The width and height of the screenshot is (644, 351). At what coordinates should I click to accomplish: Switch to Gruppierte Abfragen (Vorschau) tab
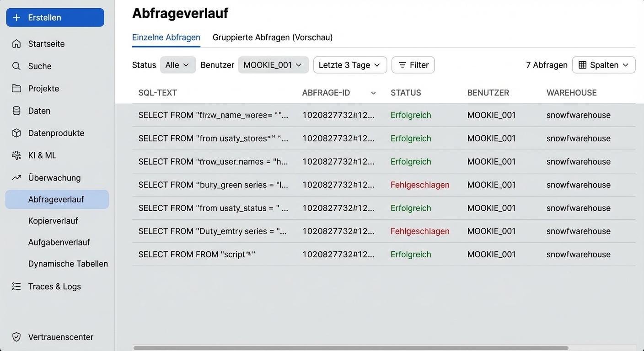pos(273,37)
